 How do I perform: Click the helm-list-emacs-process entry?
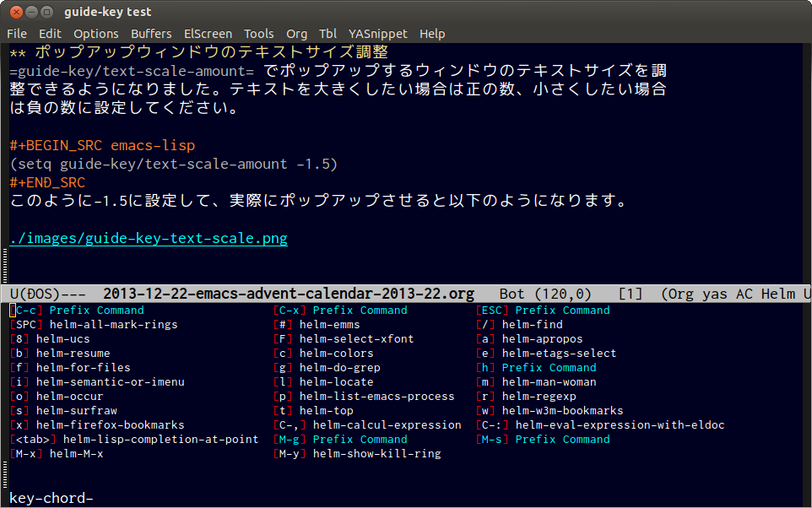(x=364, y=397)
